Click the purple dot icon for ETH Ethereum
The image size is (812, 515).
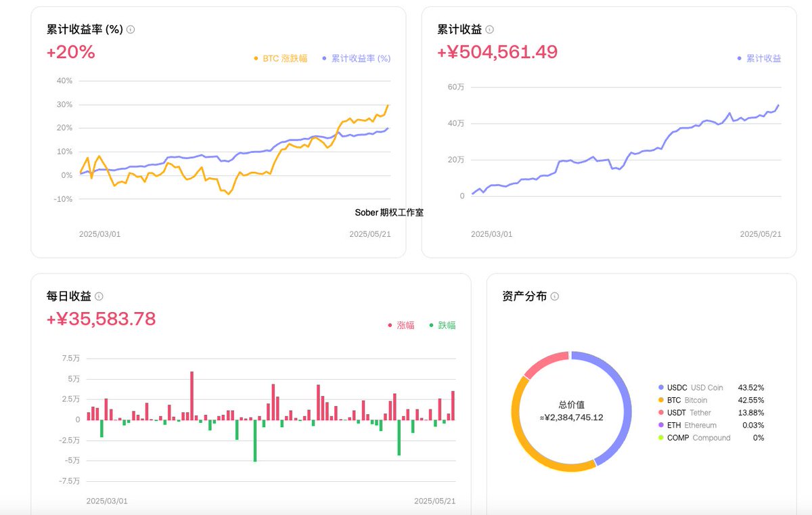click(662, 425)
